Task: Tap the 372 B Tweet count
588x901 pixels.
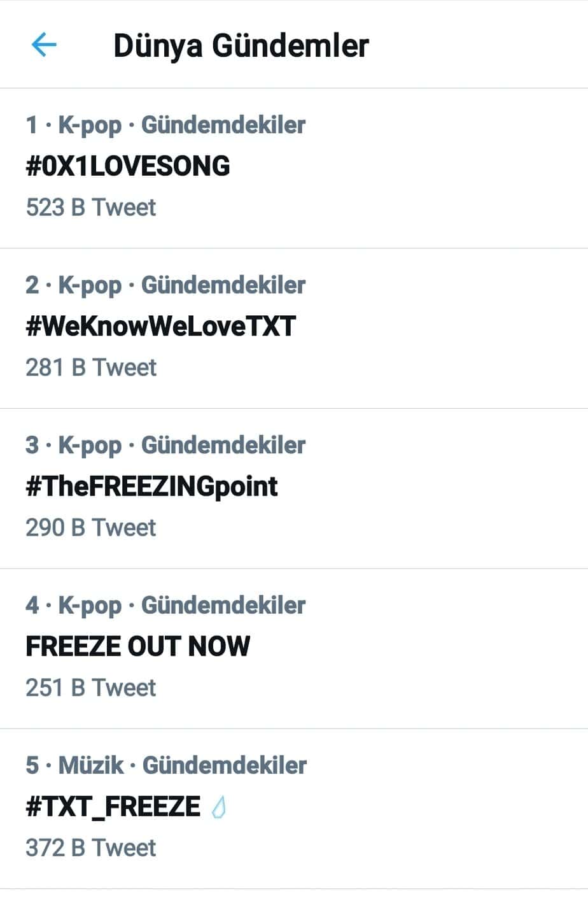Action: pos(90,848)
